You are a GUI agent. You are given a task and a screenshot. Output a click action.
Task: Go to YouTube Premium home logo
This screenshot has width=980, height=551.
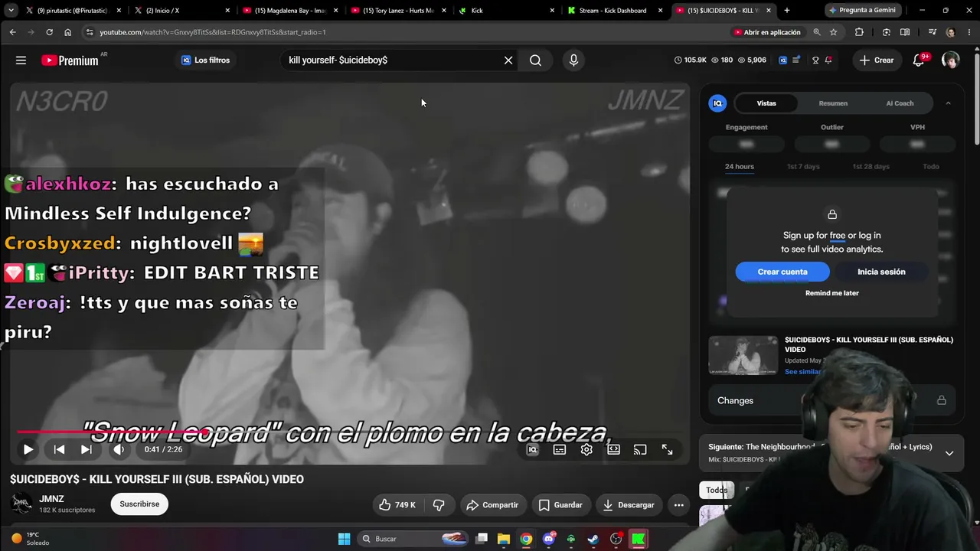click(x=70, y=60)
